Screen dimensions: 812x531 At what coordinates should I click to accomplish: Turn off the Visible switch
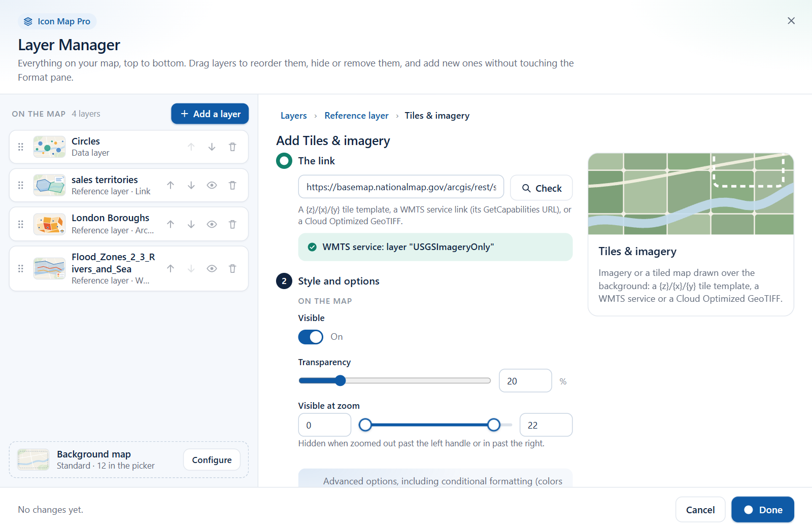[x=311, y=337]
